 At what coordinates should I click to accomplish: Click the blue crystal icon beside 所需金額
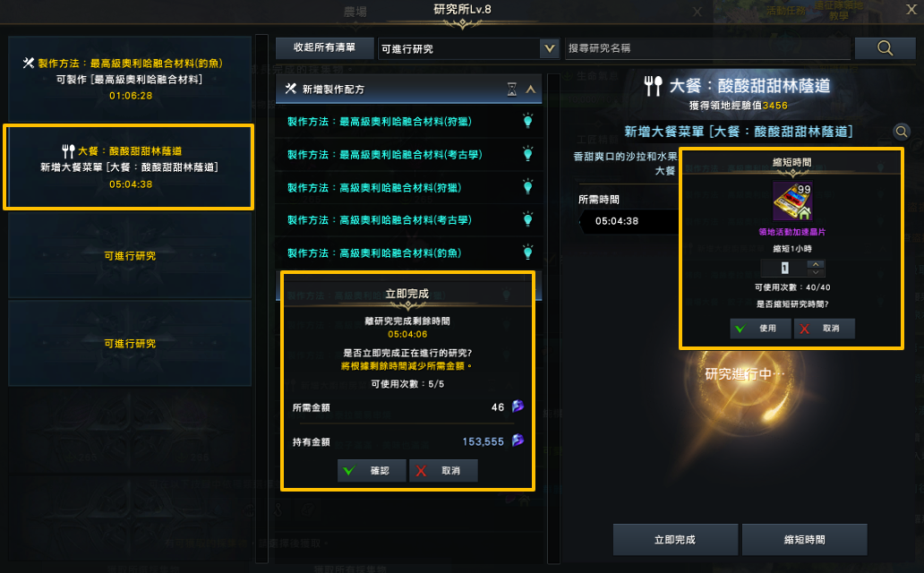518,406
